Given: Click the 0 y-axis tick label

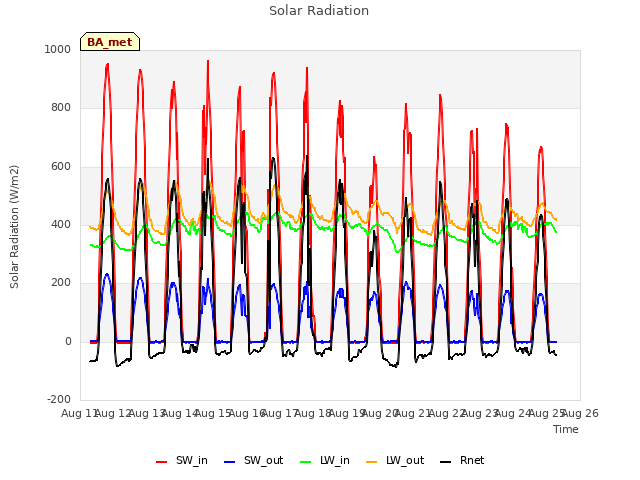Looking at the screenshot, I should click(68, 342).
